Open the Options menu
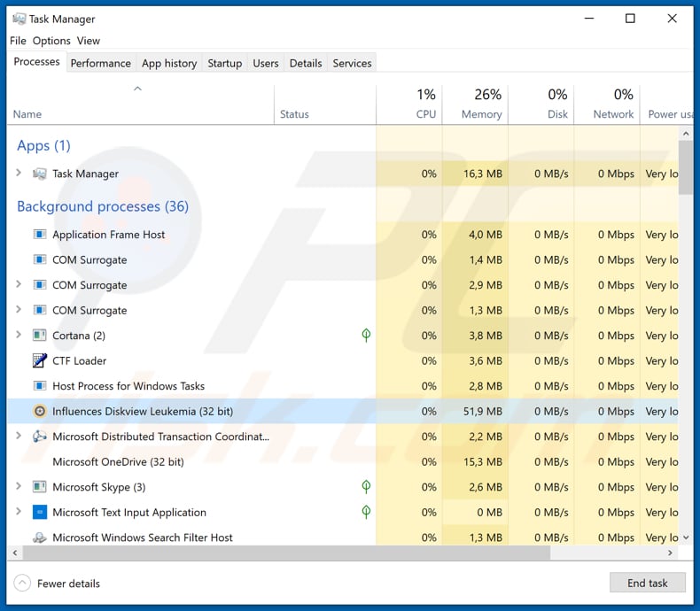Image resolution: width=700 pixels, height=611 pixels. point(51,41)
